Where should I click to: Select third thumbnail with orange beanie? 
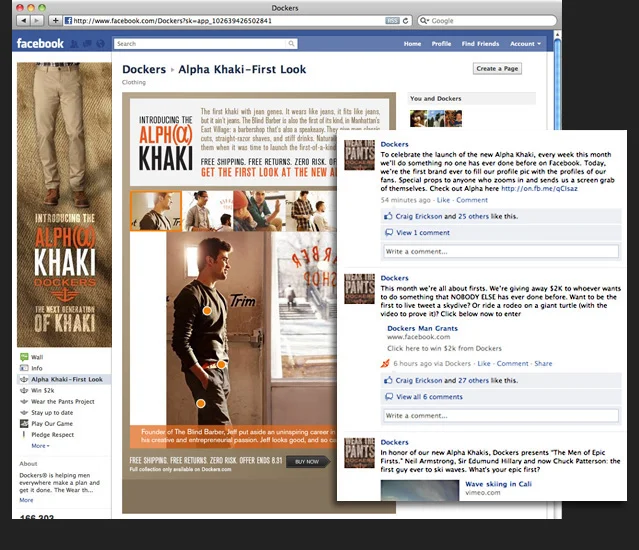259,211
